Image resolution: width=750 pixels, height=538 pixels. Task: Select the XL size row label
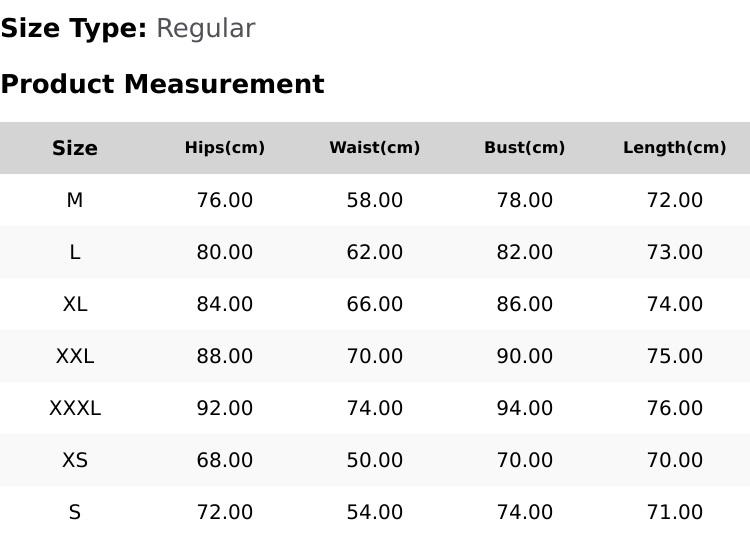75,304
